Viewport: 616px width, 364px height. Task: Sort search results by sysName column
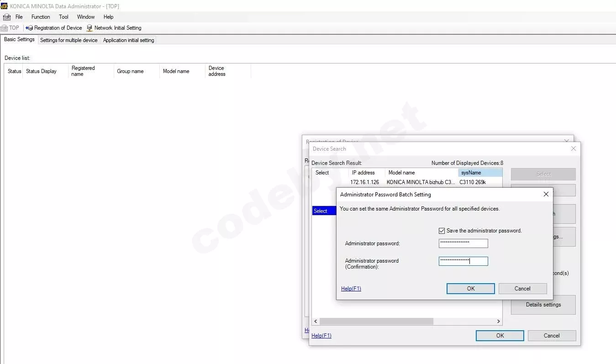[x=480, y=173]
